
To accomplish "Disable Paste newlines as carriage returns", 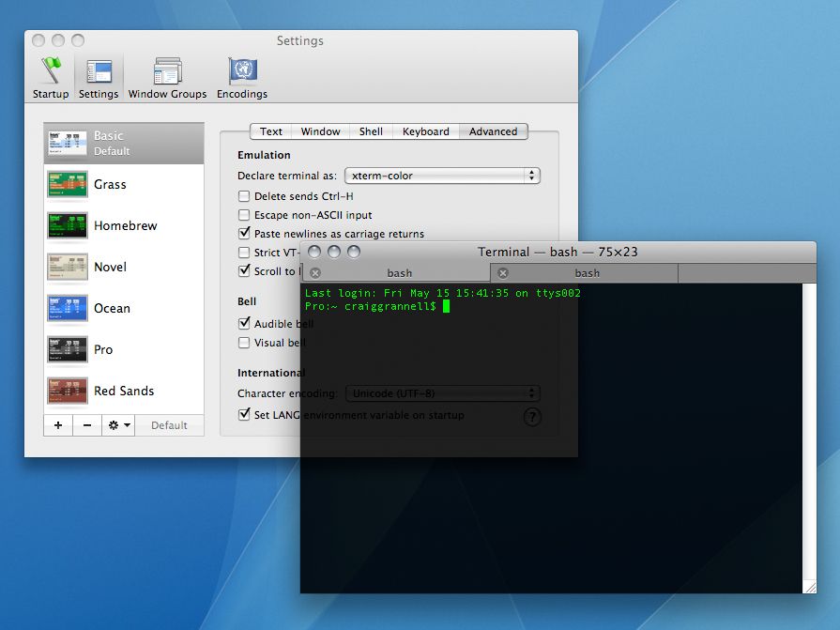I will click(x=244, y=234).
